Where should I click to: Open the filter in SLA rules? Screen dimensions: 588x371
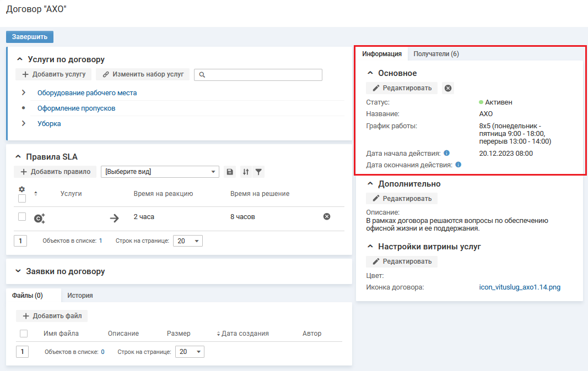[x=258, y=172]
